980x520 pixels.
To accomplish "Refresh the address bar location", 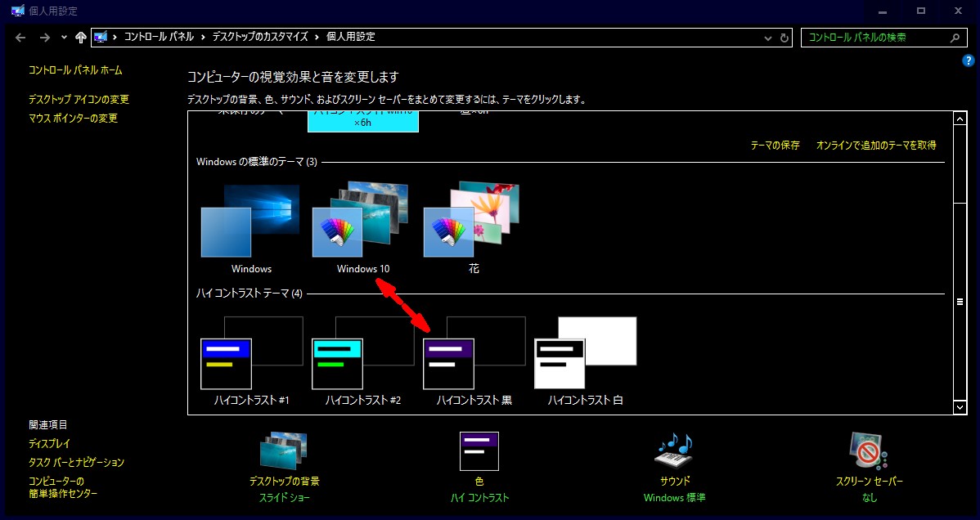I will tap(784, 38).
